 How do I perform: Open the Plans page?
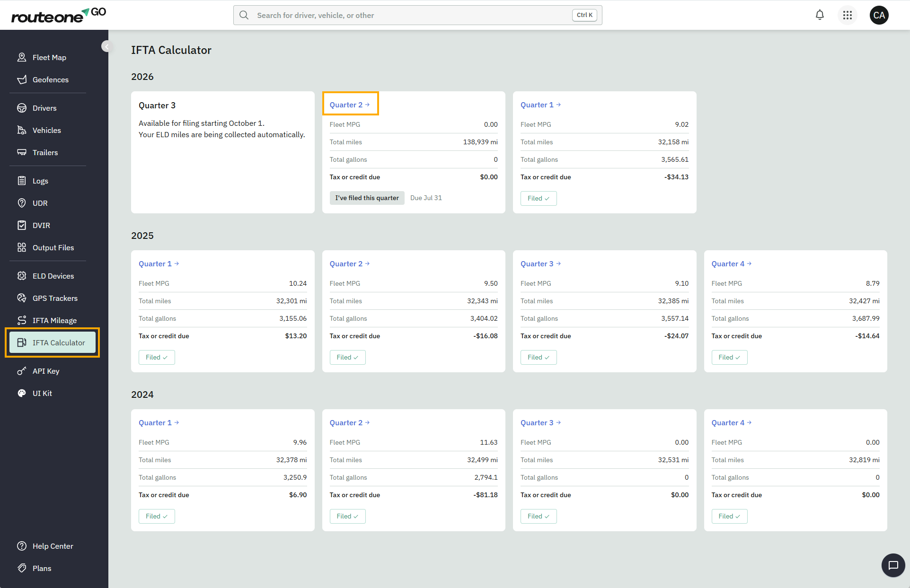42,568
